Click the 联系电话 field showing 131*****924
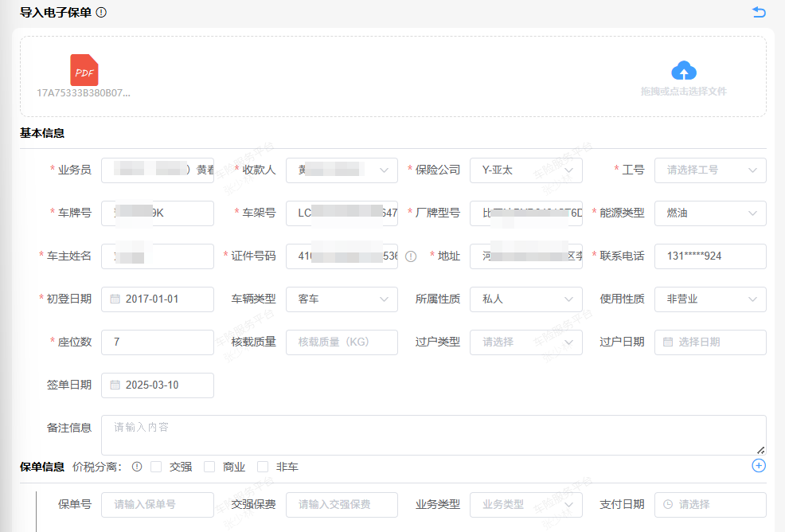 [710, 256]
